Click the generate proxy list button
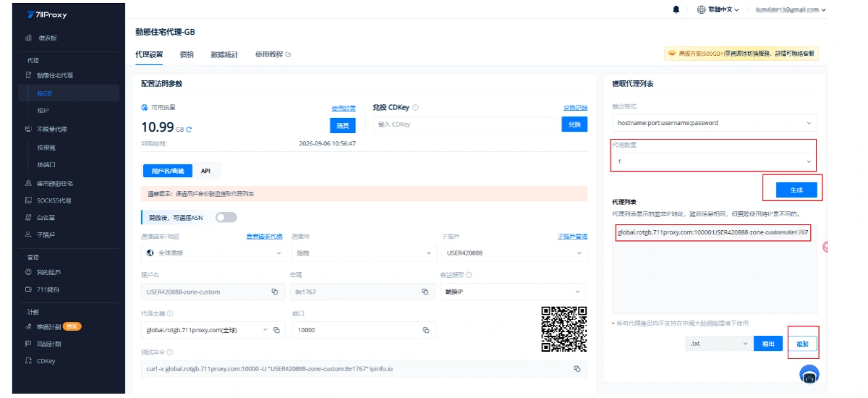 pos(796,190)
